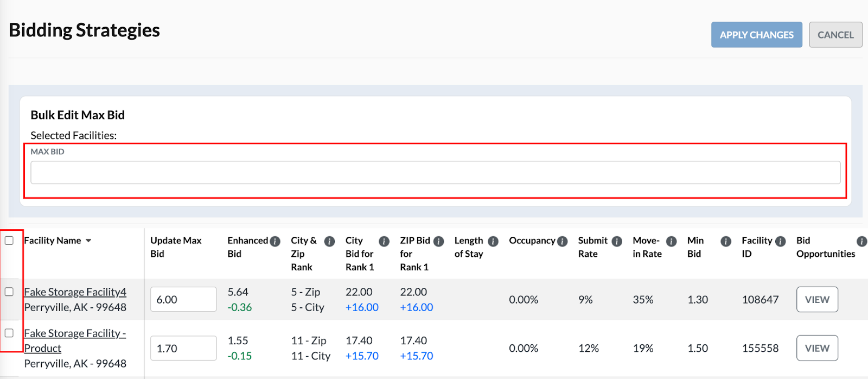Image resolution: width=868 pixels, height=379 pixels.
Task: Check the box for Fake Storage Facility - Product
Action: [9, 333]
